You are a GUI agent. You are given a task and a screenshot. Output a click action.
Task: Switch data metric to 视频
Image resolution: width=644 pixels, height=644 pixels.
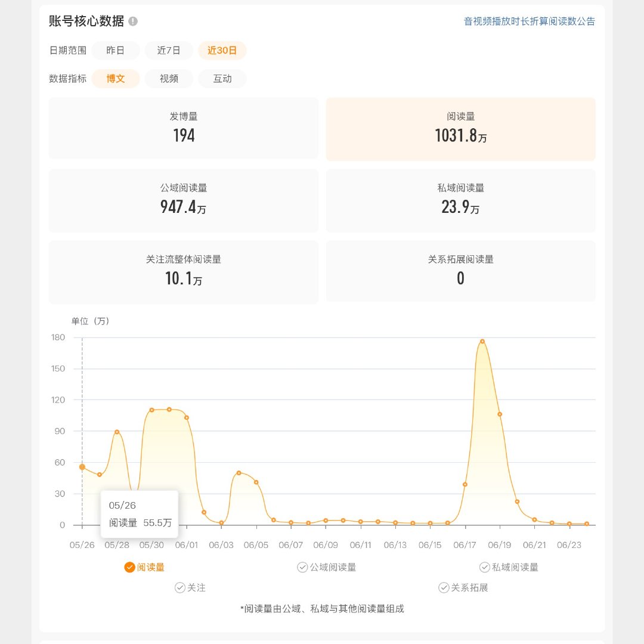tap(169, 79)
